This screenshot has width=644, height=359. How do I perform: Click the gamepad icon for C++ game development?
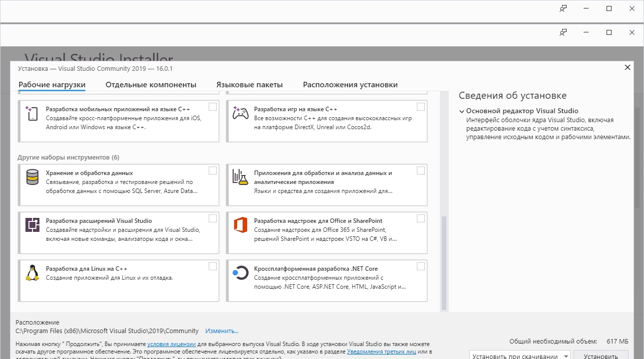click(x=240, y=114)
